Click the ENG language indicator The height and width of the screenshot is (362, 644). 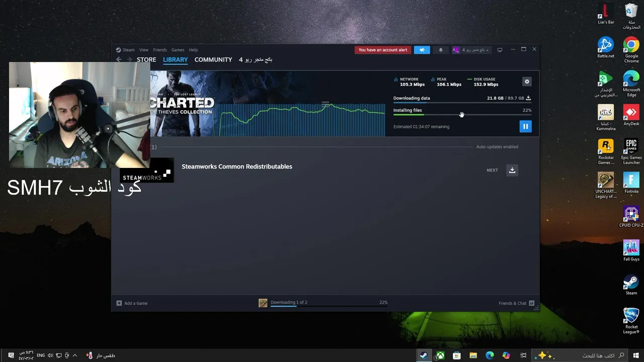coord(41,355)
